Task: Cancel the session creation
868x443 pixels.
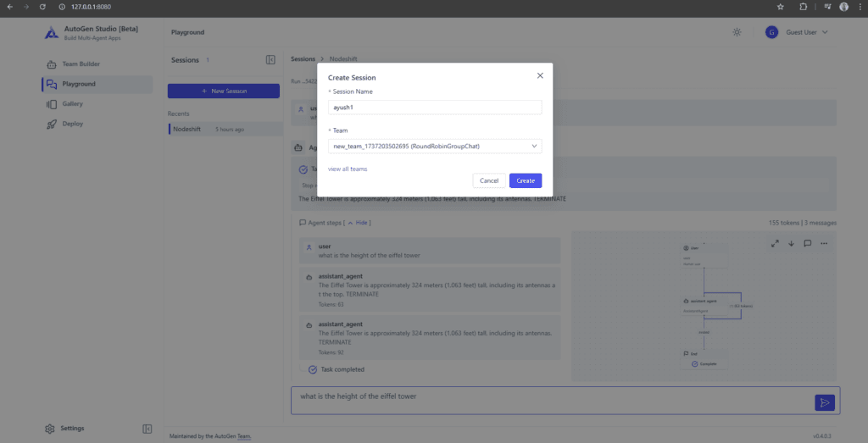Action: (x=489, y=181)
